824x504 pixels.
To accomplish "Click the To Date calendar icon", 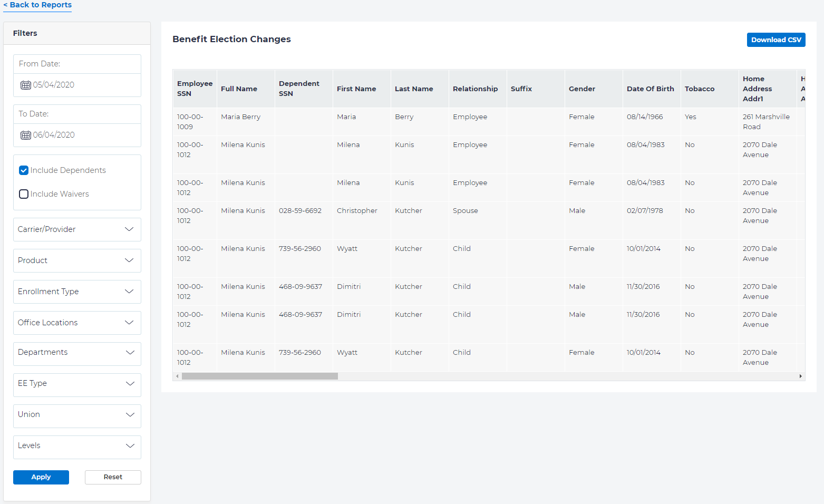I will click(x=25, y=135).
